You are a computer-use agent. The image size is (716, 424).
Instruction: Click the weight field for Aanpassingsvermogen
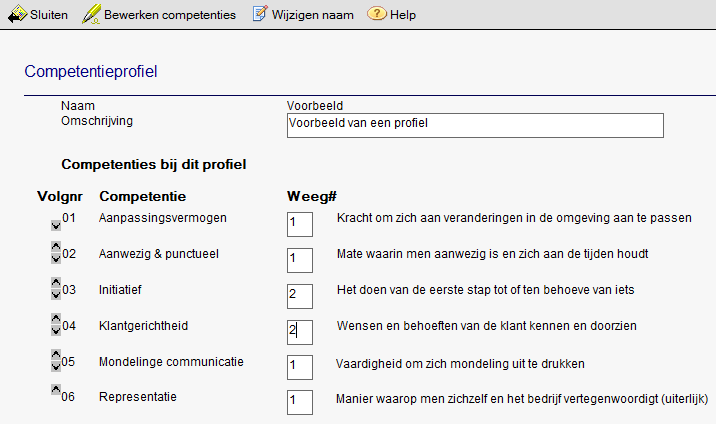pos(299,223)
